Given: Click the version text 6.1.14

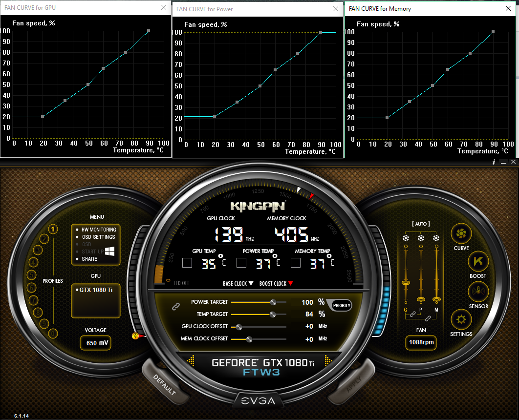Looking at the screenshot, I should pyautogui.click(x=22, y=416).
